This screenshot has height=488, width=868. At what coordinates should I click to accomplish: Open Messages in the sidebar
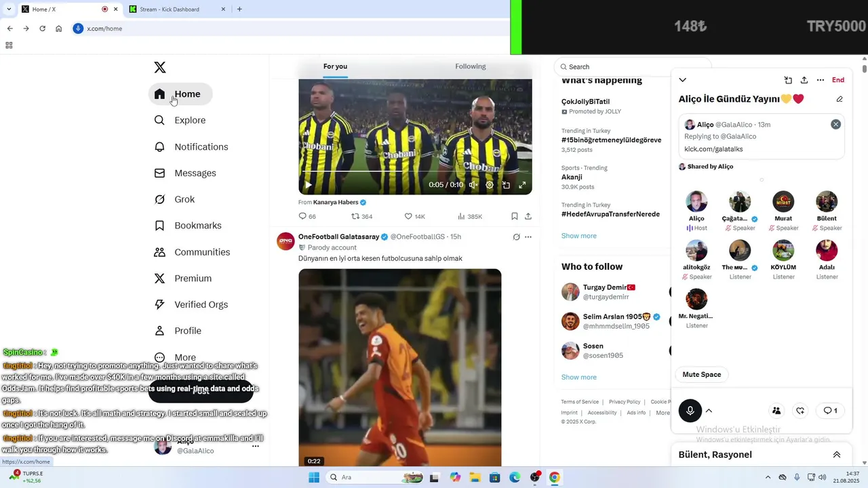pos(186,173)
